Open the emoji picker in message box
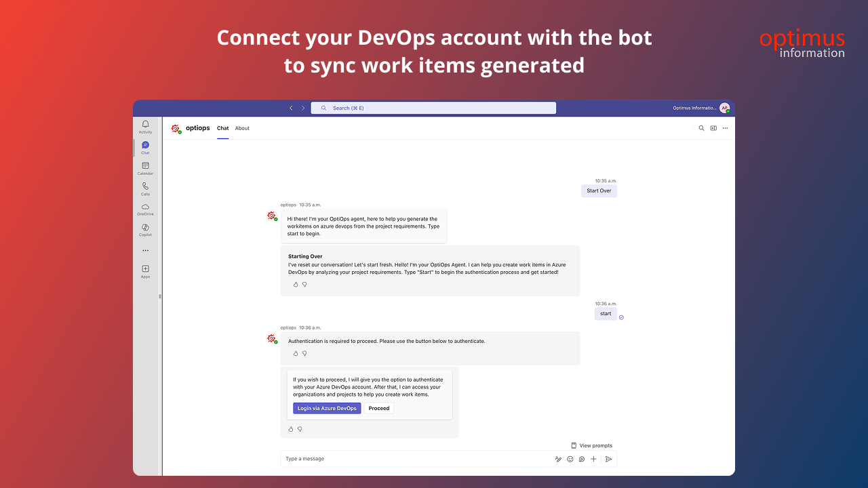 pyautogui.click(x=570, y=459)
